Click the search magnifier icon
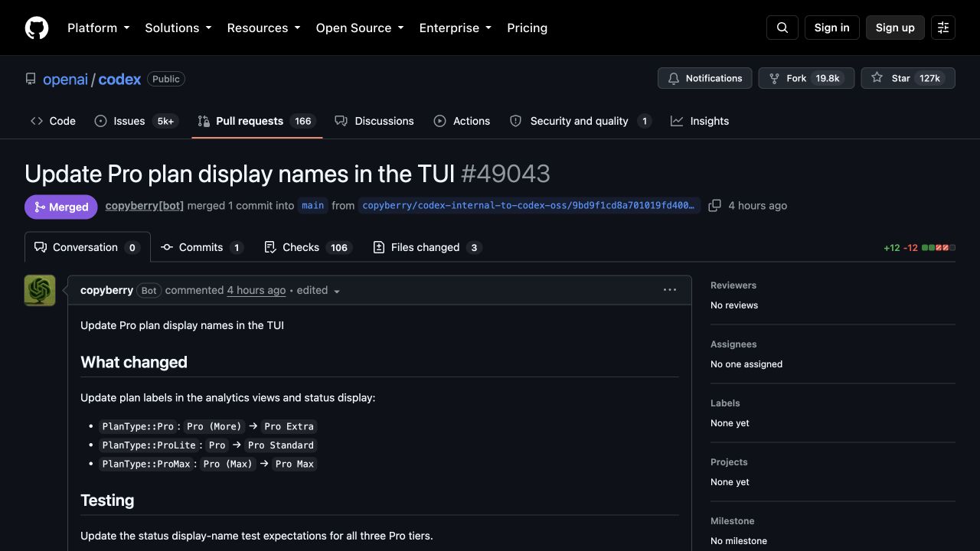This screenshot has width=980, height=551. click(x=782, y=28)
